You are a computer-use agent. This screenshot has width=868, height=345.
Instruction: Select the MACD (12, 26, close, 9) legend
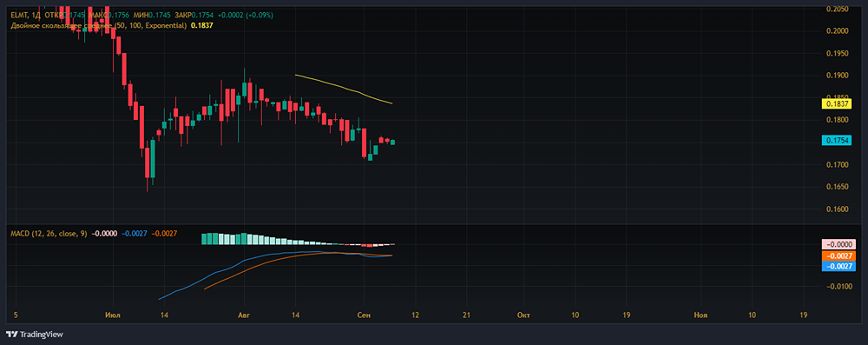click(49, 234)
